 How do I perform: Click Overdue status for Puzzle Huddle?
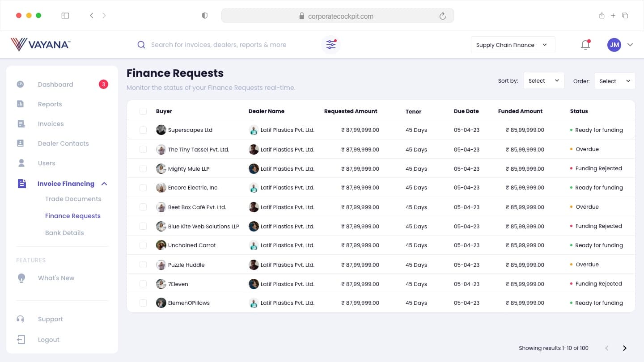[584, 265]
